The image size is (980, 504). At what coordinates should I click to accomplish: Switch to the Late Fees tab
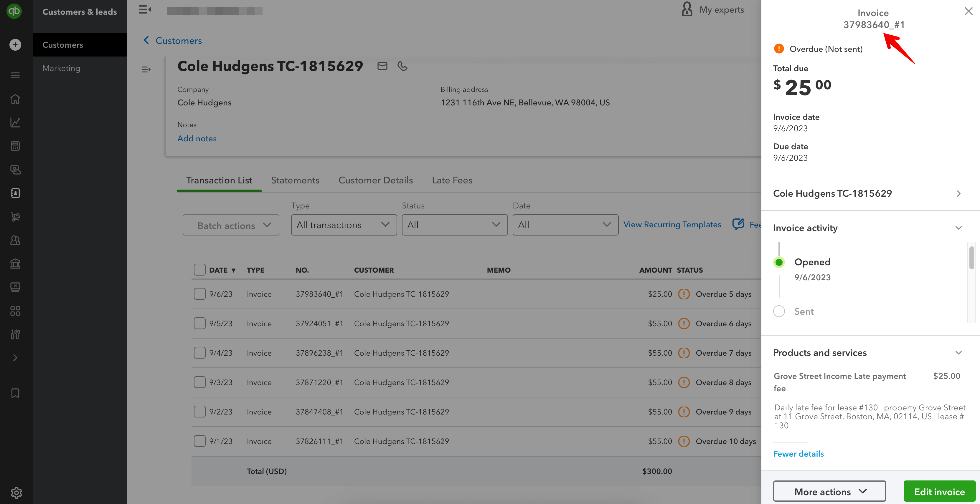click(x=452, y=180)
